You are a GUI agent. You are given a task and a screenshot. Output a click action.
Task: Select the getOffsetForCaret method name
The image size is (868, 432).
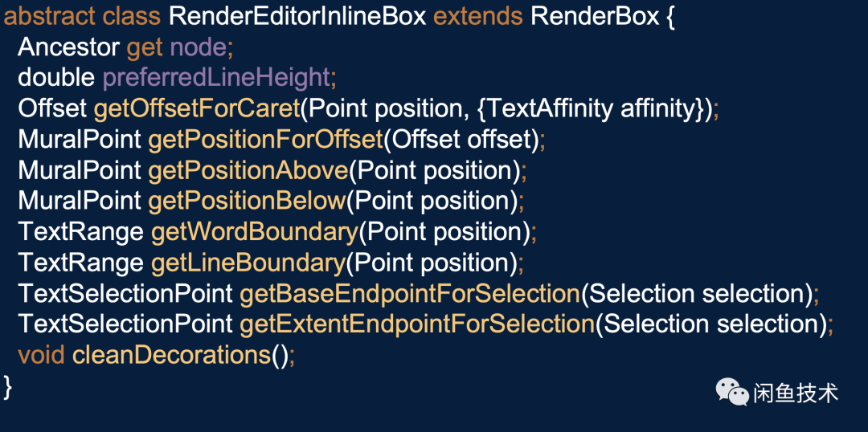[x=197, y=109]
